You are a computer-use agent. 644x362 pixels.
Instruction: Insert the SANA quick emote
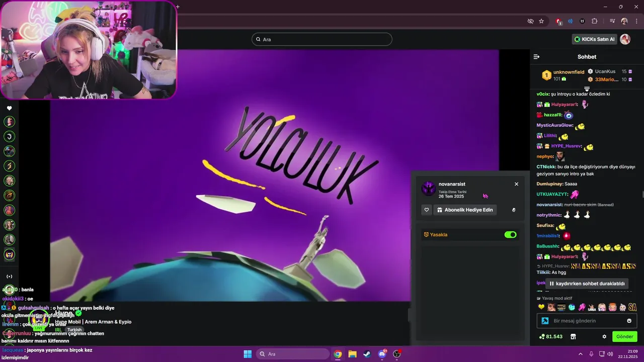[x=592, y=307]
